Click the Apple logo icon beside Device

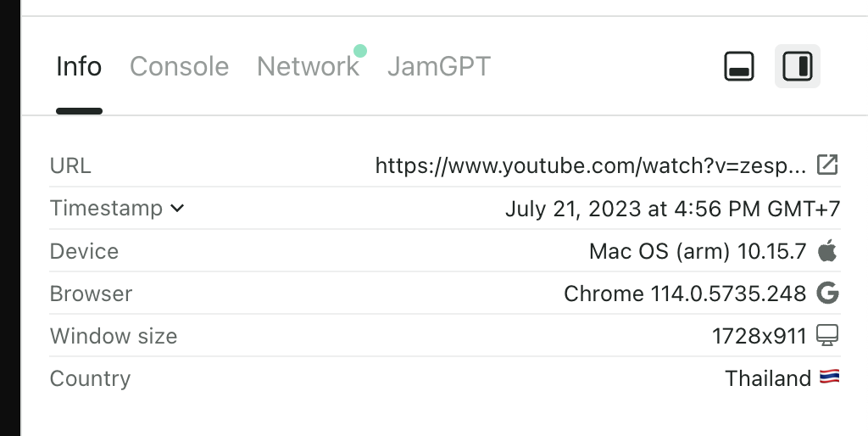[827, 251]
